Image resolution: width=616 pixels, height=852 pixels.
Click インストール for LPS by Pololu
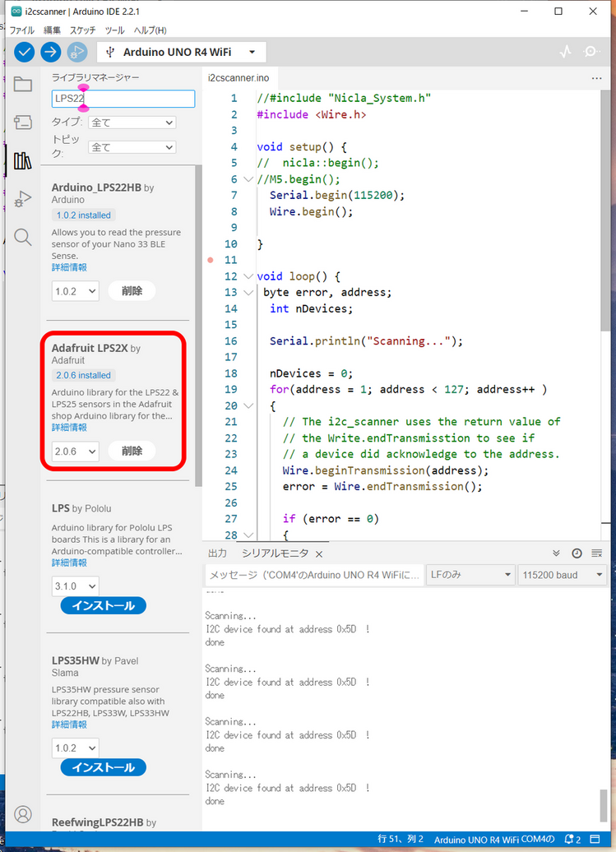pos(103,605)
